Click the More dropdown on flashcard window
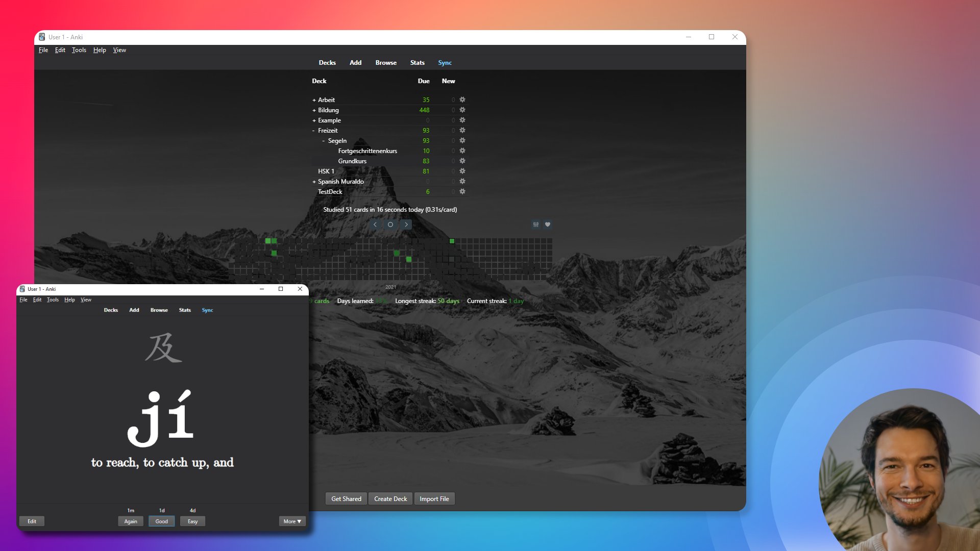Image resolution: width=980 pixels, height=551 pixels. 291,521
